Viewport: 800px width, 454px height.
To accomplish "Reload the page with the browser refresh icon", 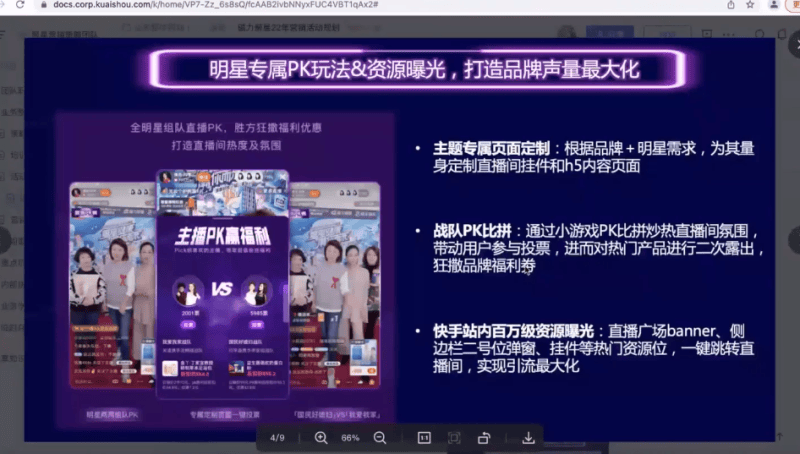I will pos(20,4).
